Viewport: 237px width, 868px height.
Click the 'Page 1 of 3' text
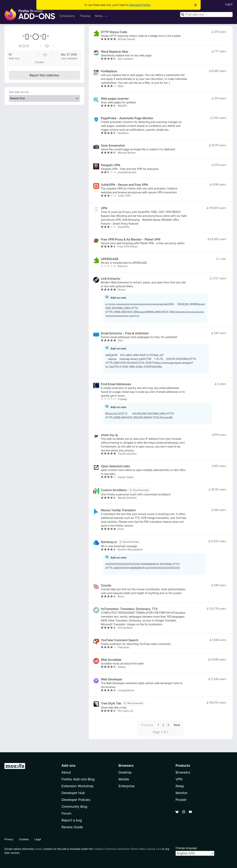tap(161, 732)
